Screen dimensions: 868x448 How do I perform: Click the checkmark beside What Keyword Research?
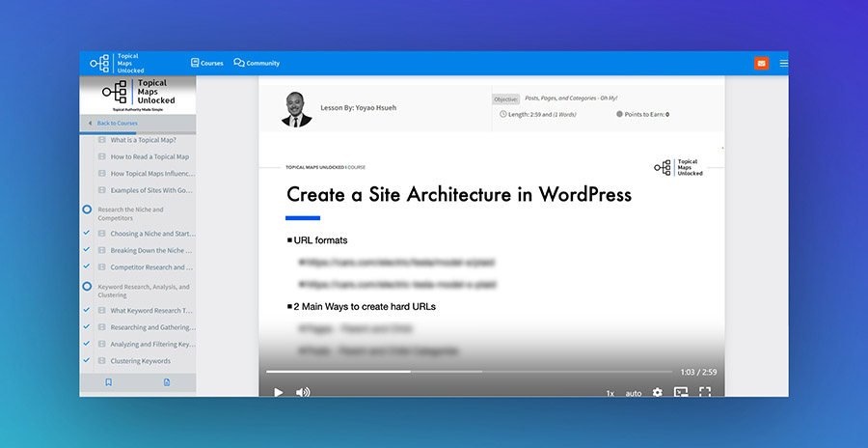click(x=87, y=310)
